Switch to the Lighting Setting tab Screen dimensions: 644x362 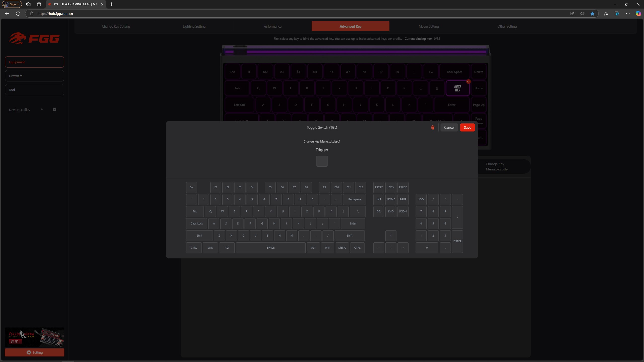point(194,26)
